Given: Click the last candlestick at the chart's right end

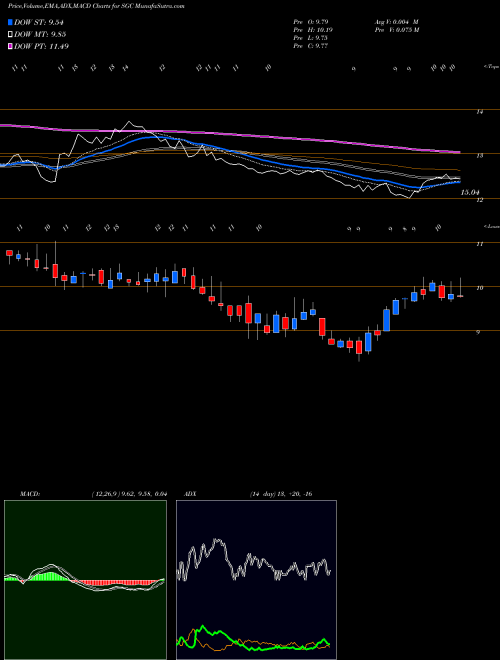Looking at the screenshot, I should coord(460,296).
